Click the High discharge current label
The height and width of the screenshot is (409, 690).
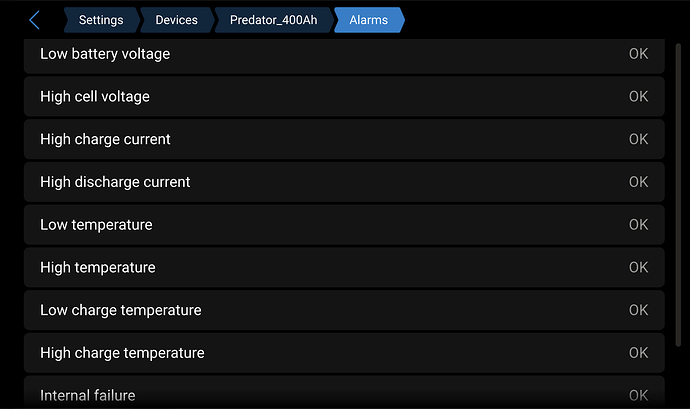pyautogui.click(x=115, y=182)
